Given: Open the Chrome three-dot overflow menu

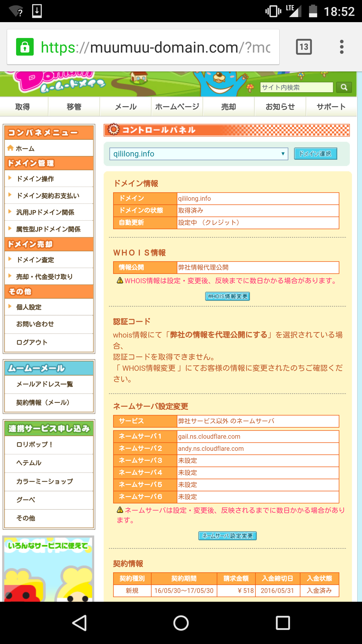Looking at the screenshot, I should click(x=341, y=47).
